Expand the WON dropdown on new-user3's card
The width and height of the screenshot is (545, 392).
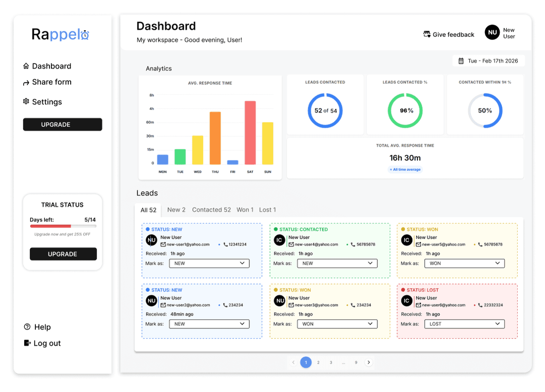[337, 324]
